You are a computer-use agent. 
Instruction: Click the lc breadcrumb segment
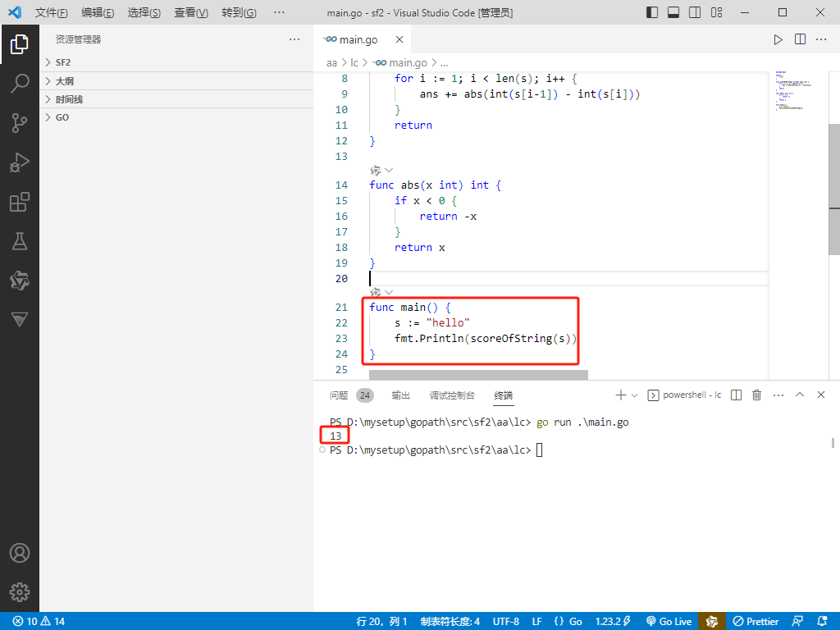coord(354,63)
